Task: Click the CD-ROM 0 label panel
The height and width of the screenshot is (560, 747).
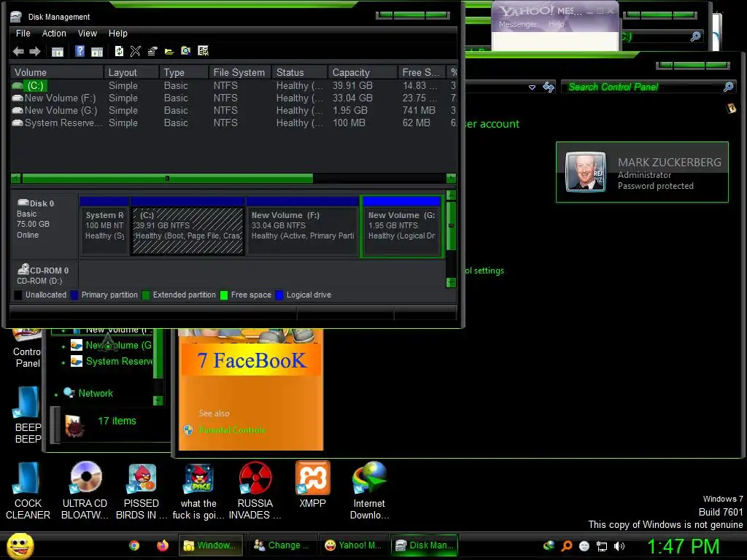Action: pos(44,275)
